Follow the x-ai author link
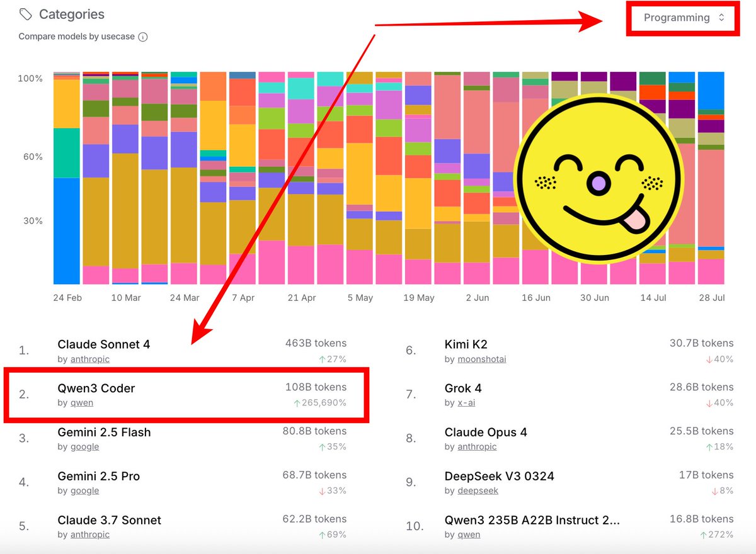The height and width of the screenshot is (554, 756). [x=466, y=403]
